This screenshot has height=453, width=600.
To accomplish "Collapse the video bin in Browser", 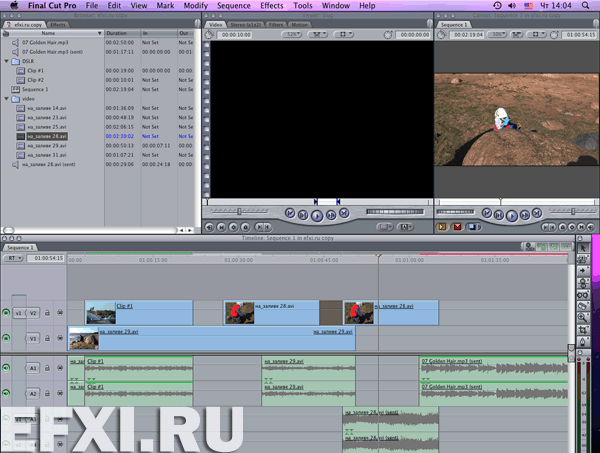I will (x=7, y=97).
